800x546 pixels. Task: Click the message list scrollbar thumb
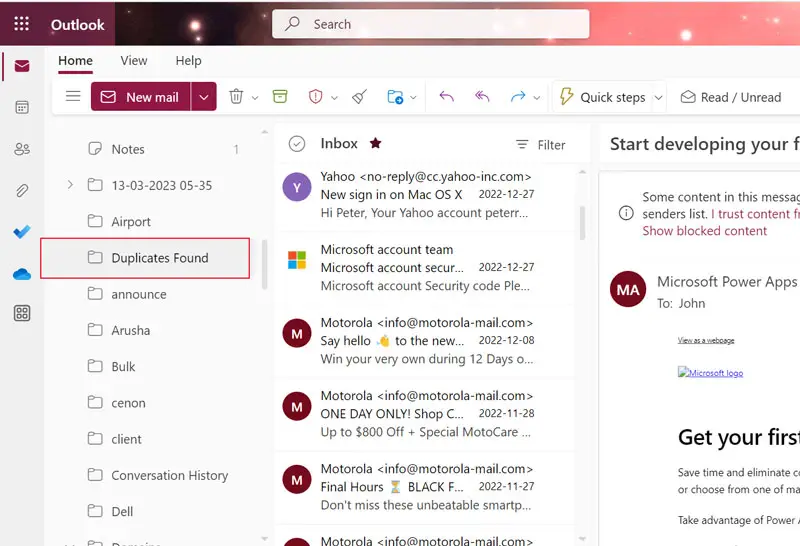(582, 223)
